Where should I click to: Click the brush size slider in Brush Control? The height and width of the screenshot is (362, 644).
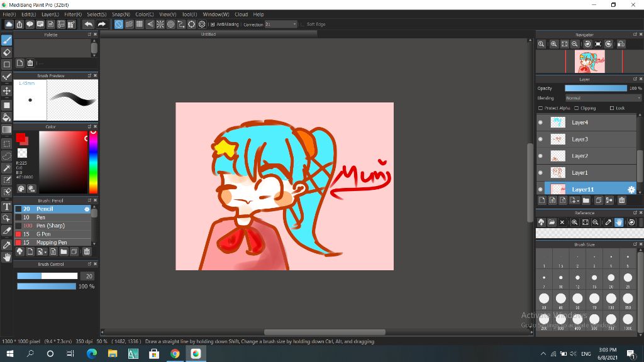[47, 277]
